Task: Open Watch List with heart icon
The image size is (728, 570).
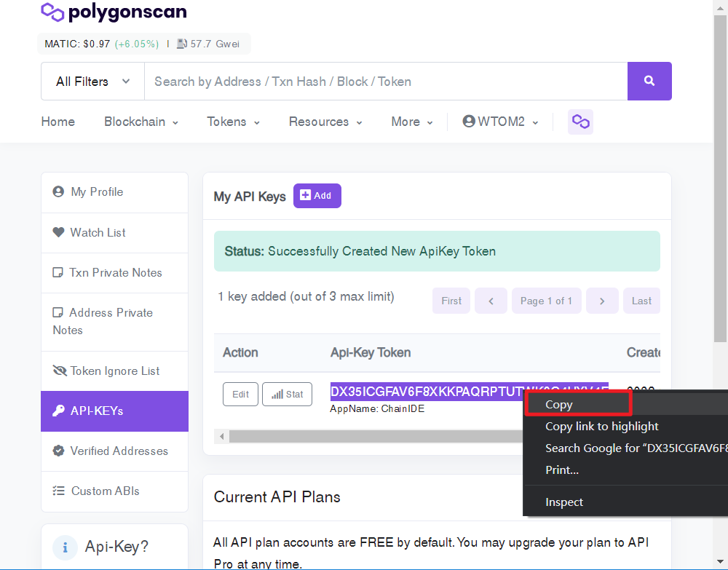Action: [115, 232]
